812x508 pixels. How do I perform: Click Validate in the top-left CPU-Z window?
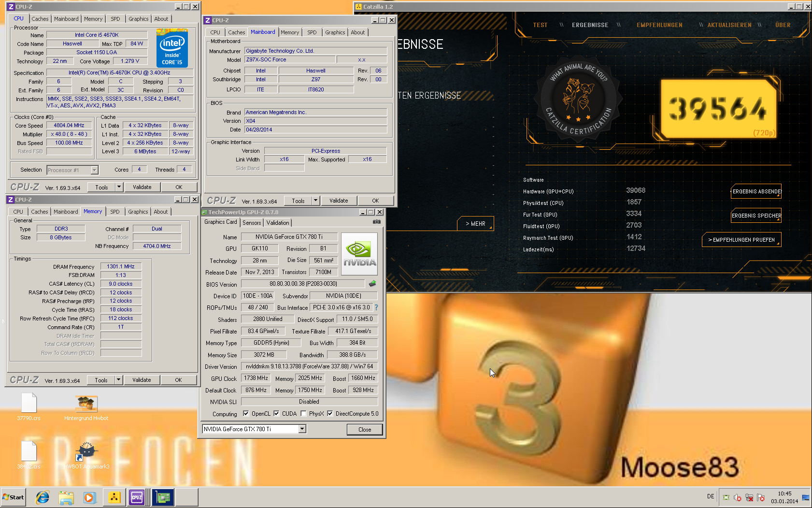coord(142,187)
